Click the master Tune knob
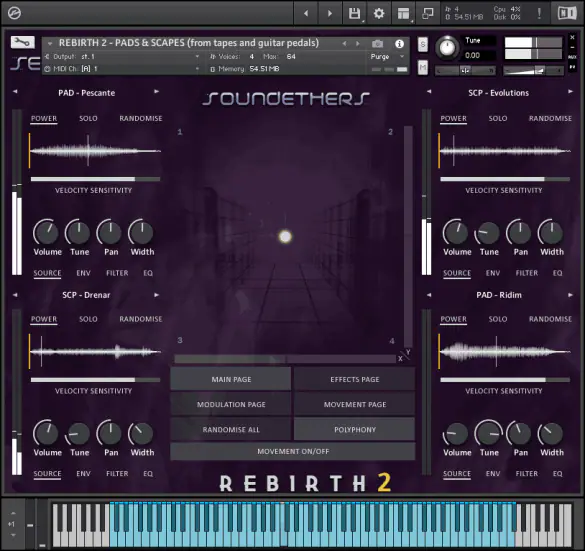Image resolution: width=585 pixels, height=551 pixels. pyautogui.click(x=447, y=48)
